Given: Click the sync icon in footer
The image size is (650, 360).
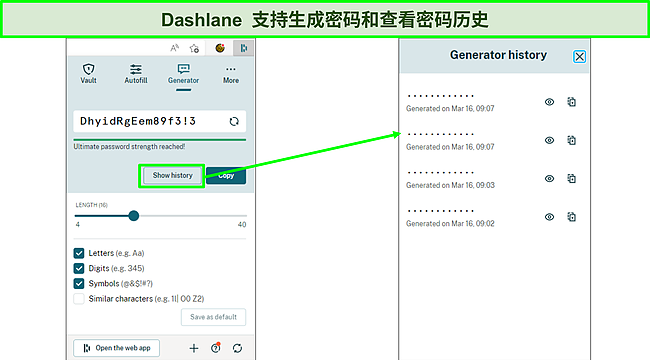Looking at the screenshot, I should 237,348.
